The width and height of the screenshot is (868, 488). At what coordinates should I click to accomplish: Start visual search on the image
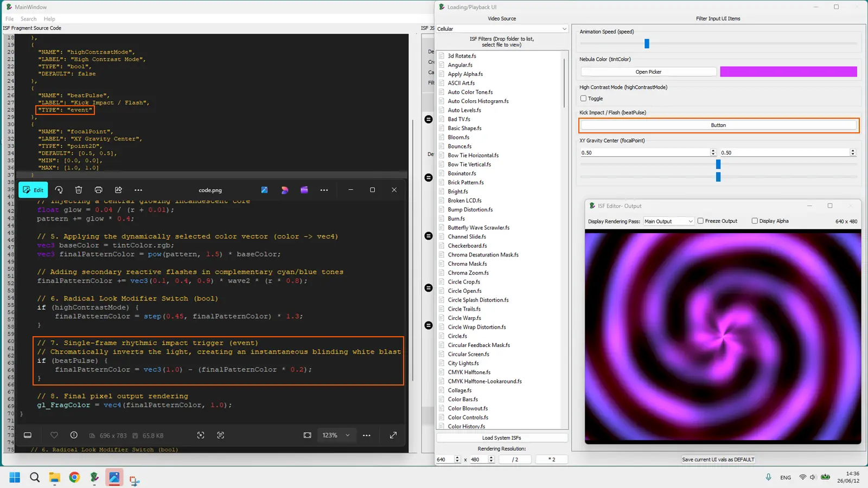point(201,435)
